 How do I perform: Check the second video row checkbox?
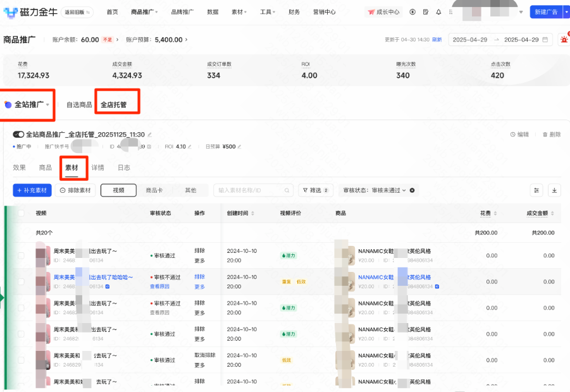(x=21, y=281)
